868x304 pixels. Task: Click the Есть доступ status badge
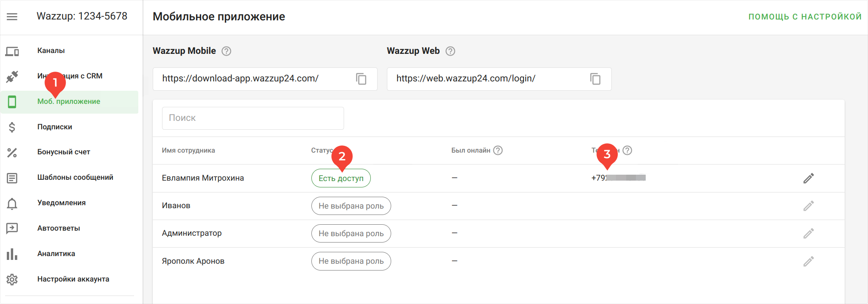[341, 178]
